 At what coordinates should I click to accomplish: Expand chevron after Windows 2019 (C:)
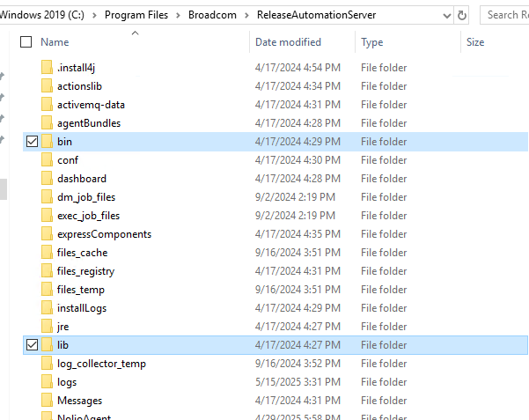pos(94,15)
